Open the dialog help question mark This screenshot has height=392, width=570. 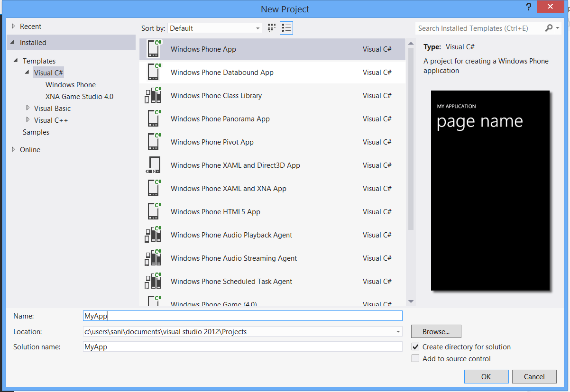529,7
